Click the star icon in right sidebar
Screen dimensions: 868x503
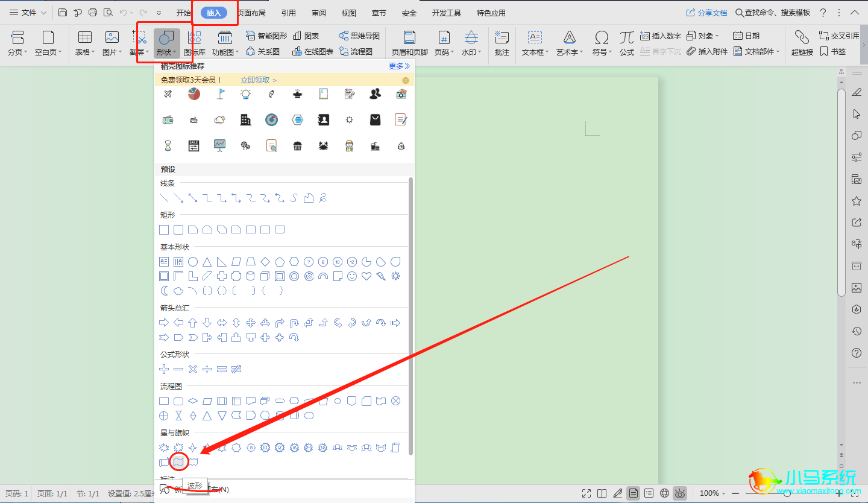(856, 201)
